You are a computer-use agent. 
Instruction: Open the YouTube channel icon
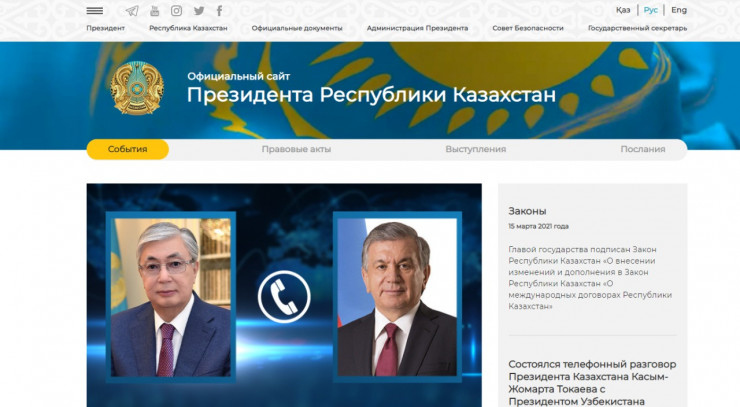155,10
